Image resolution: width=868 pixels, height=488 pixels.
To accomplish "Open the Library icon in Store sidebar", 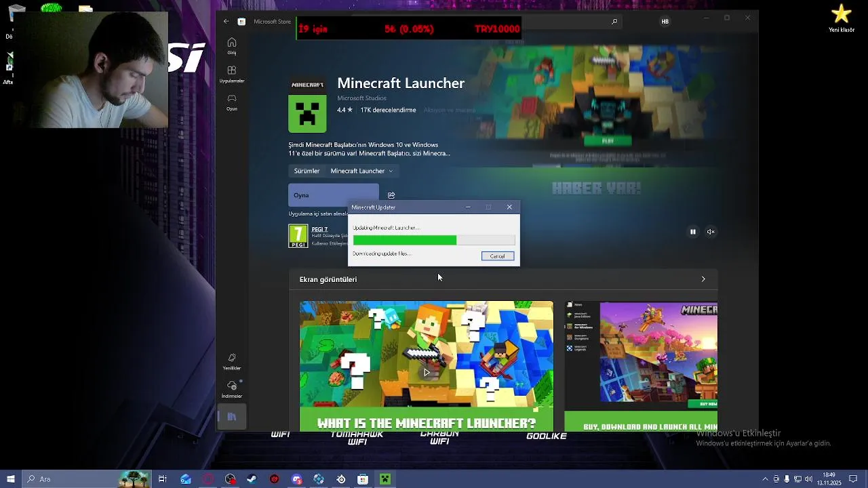I will tap(232, 417).
